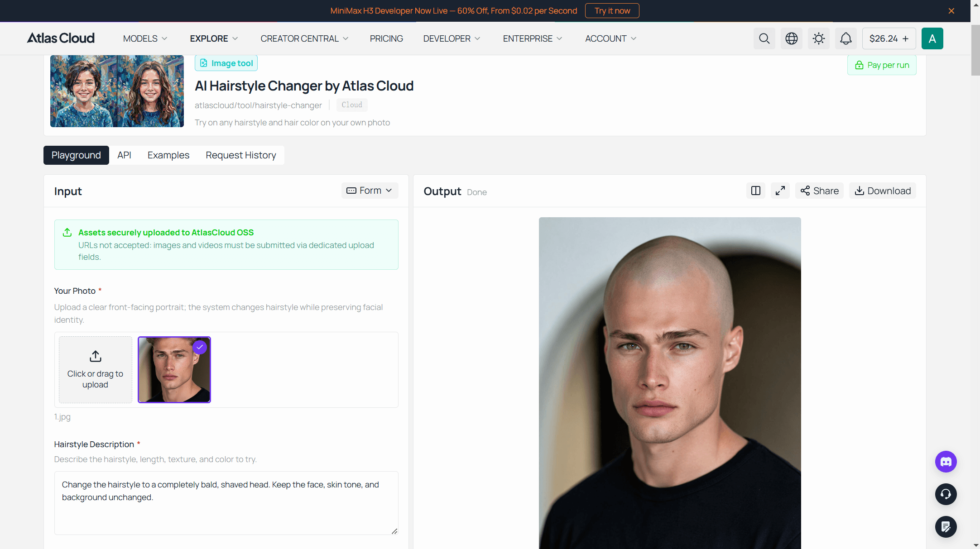Expand the ENTERPRISE menu
980x549 pixels.
point(533,38)
